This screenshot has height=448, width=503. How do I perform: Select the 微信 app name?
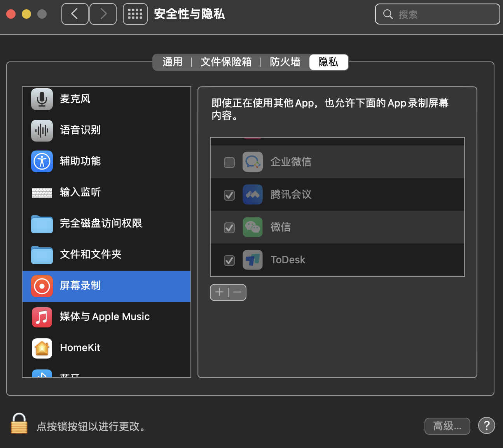(281, 227)
